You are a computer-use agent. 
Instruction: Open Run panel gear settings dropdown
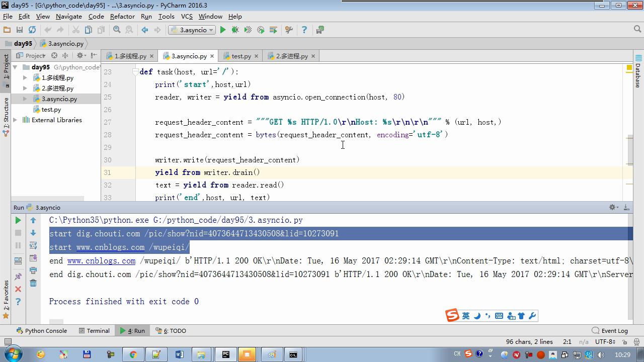coord(614,207)
